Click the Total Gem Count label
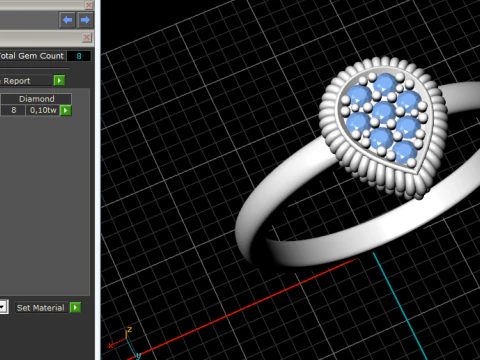This screenshot has width=480, height=360. [31, 56]
